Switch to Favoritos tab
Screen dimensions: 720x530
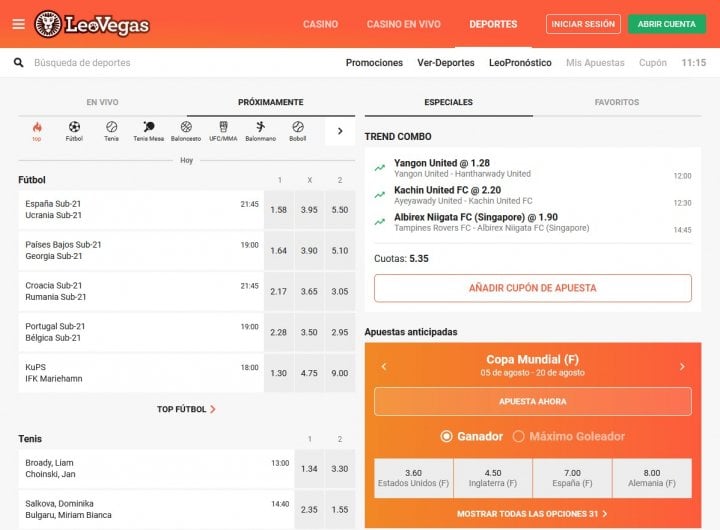tap(617, 102)
